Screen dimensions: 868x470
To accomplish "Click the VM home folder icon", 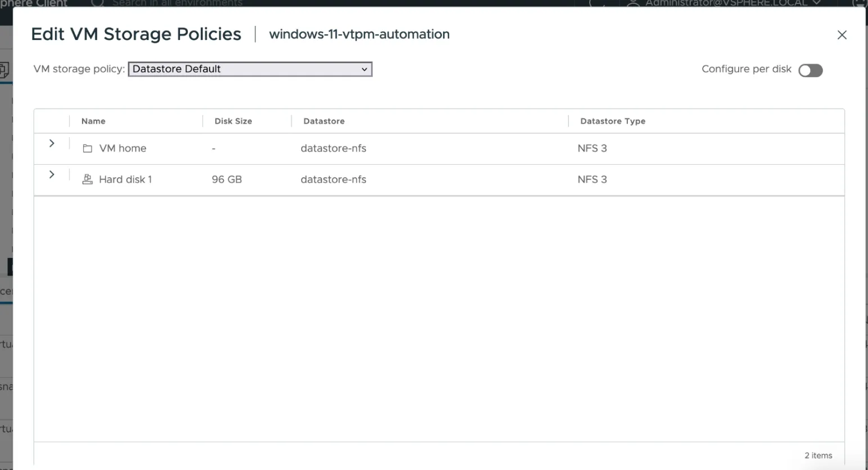I will [87, 148].
